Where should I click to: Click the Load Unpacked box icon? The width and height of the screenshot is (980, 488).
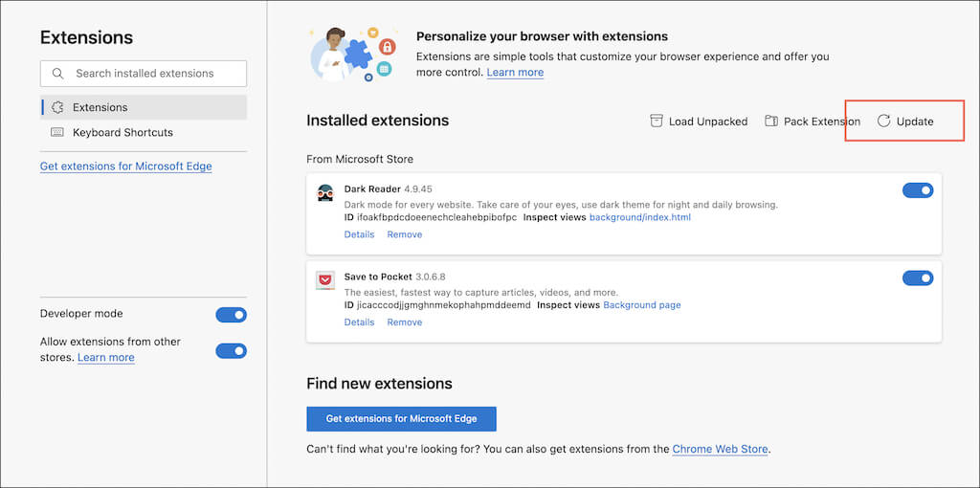pyautogui.click(x=657, y=122)
